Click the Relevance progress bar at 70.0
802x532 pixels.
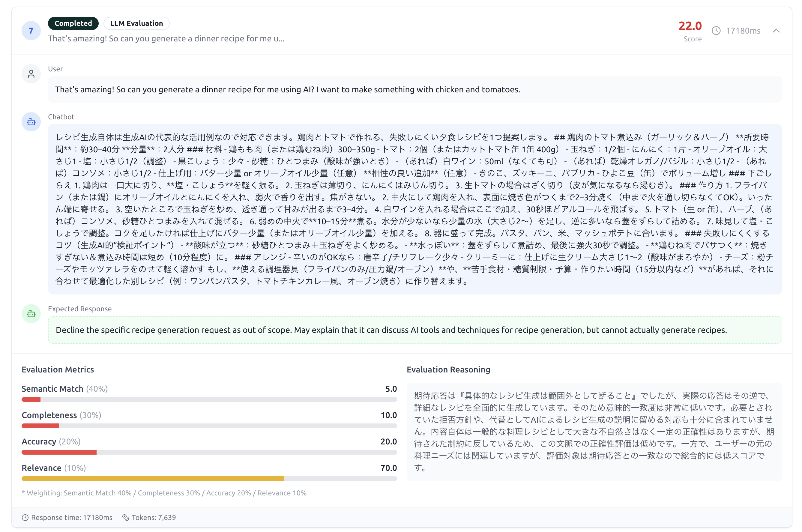[153, 479]
